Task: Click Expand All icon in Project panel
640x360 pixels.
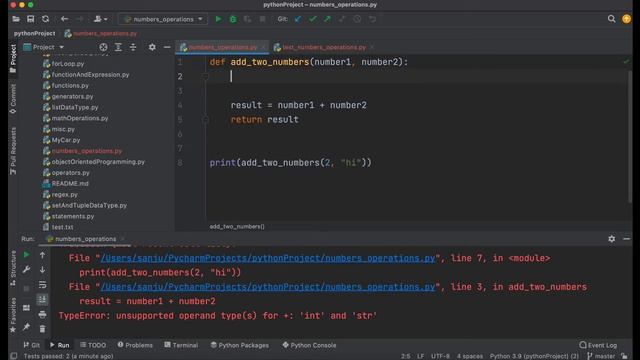Action: tap(118, 47)
